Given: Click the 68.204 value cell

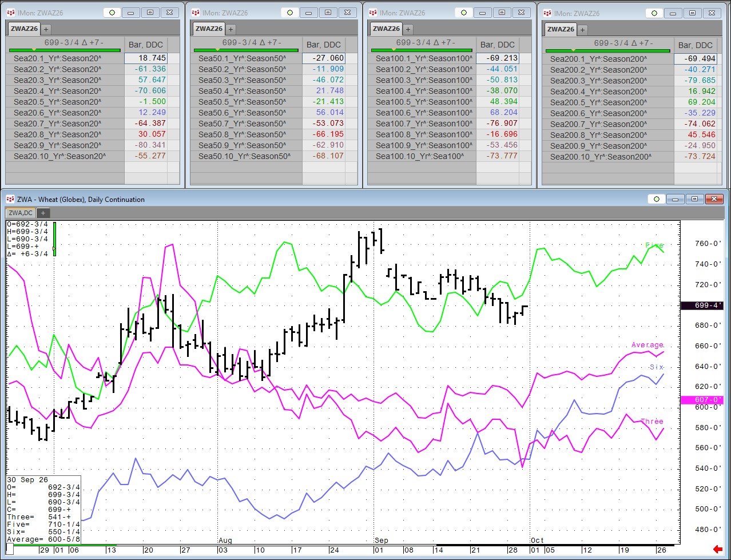Looking at the screenshot, I should [x=498, y=113].
